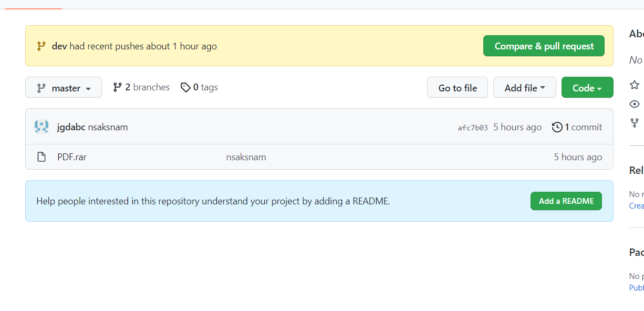Open commit message nsaksnam next to jgdabc
Image resolution: width=644 pixels, height=311 pixels.
click(108, 127)
